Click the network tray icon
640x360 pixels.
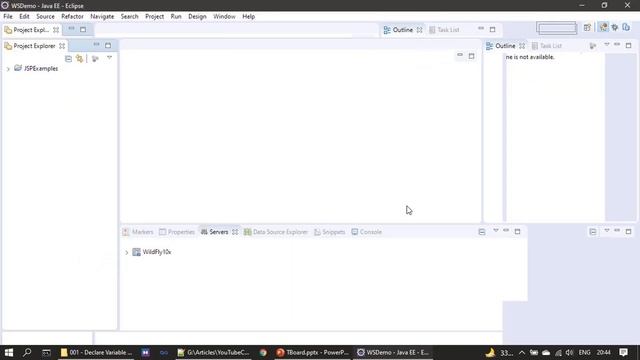(558, 353)
